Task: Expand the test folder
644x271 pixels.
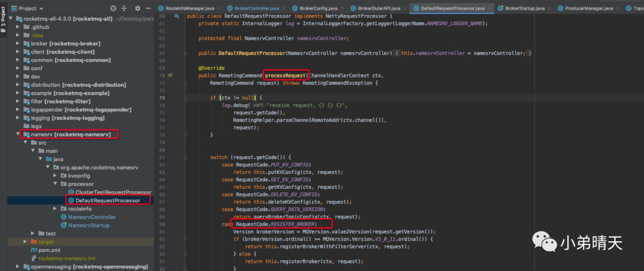Action: click(33, 233)
